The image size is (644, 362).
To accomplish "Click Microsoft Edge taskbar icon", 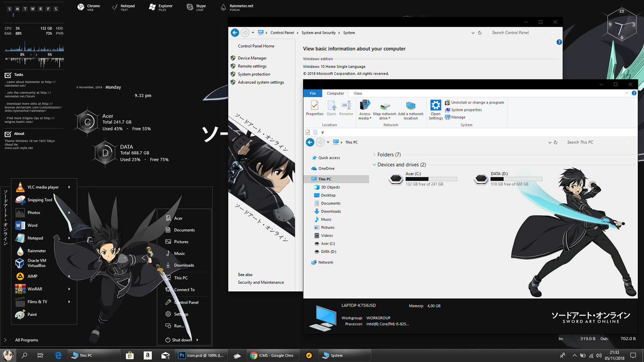I will tap(58, 355).
